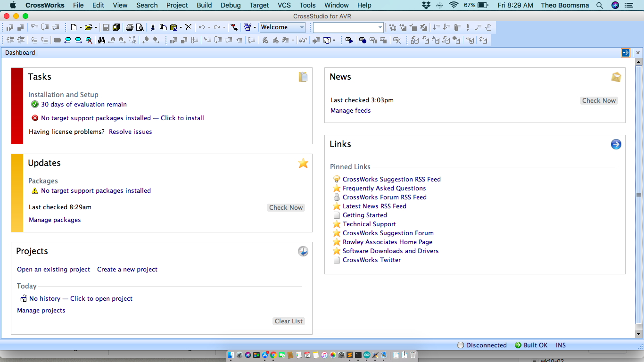Screen dimensions: 644x362
Task: Click the clear bookmarks red X icon
Action: coord(89,41)
